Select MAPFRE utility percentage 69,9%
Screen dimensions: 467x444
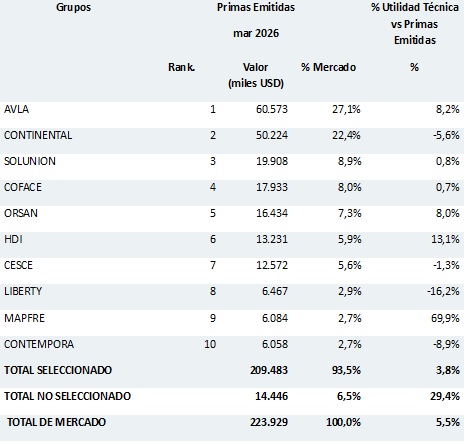pos(445,318)
